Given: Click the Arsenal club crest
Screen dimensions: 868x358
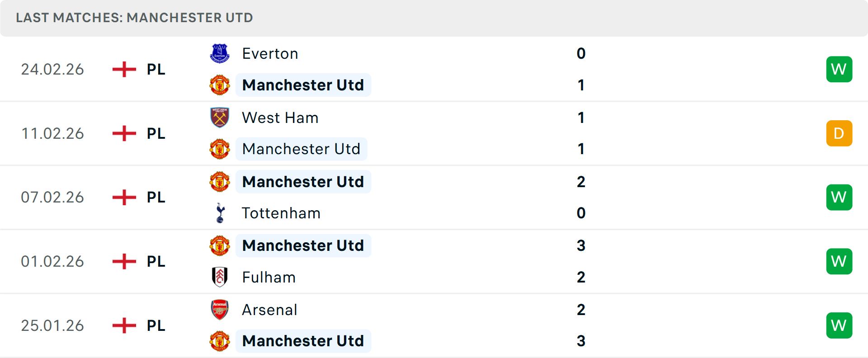Looking at the screenshot, I should [220, 310].
